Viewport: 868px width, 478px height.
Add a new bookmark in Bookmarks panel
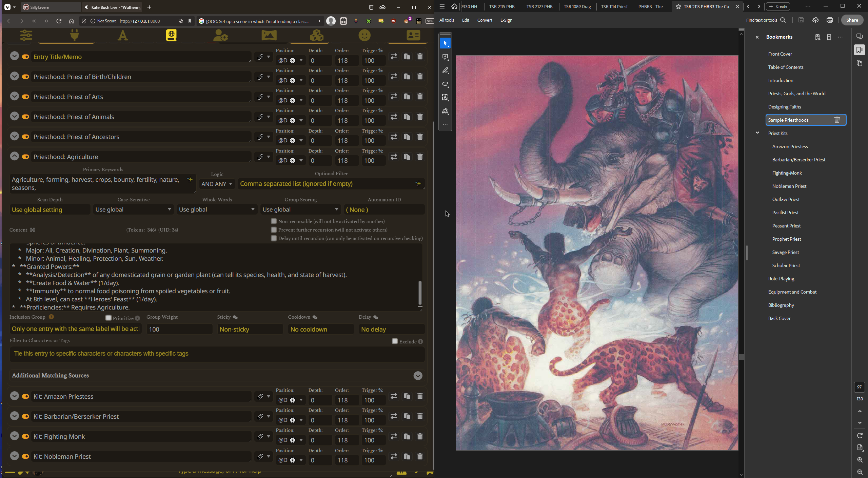[829, 37]
